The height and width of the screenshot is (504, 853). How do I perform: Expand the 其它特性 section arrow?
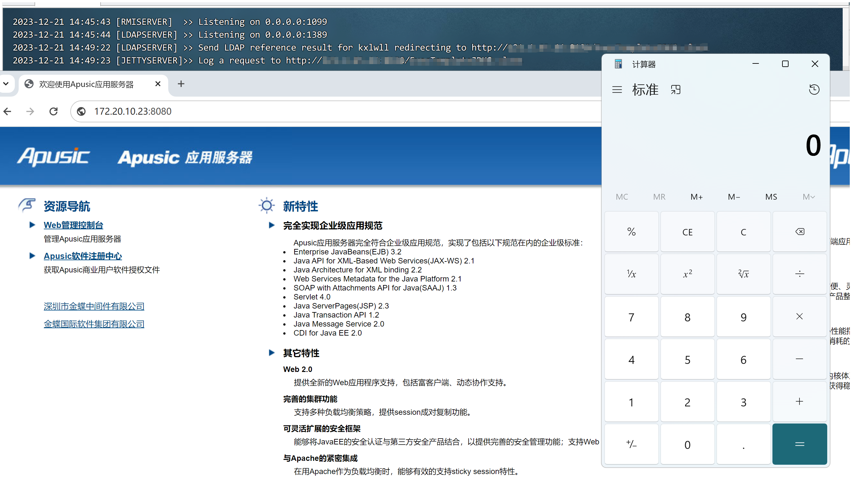coord(271,353)
